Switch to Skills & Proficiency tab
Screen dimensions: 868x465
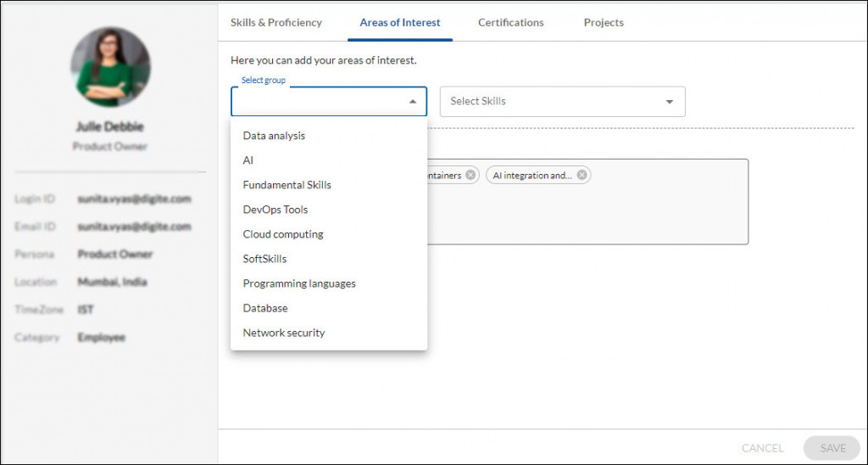(276, 23)
